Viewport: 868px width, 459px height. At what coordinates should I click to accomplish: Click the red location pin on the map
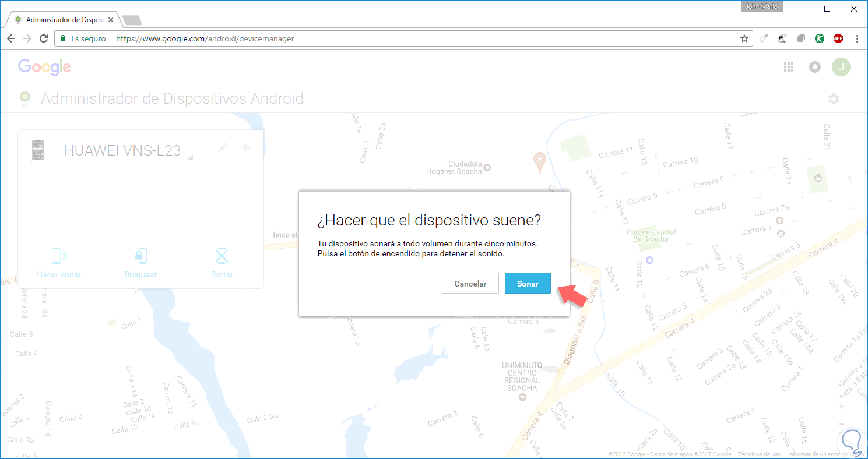tap(540, 163)
